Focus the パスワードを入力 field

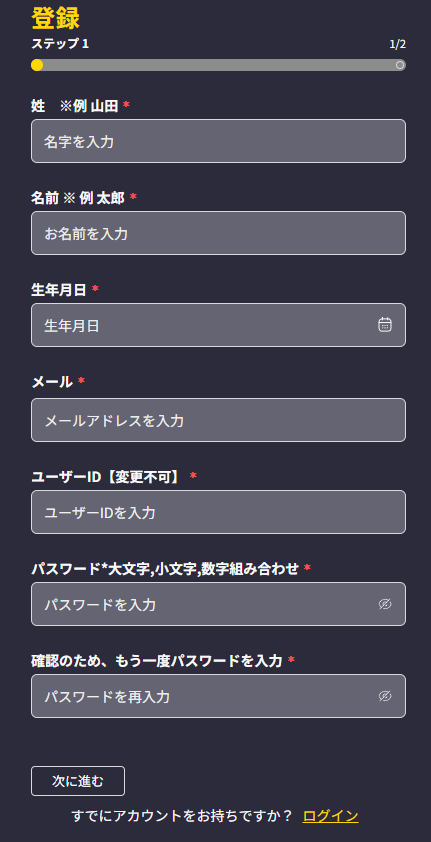click(218, 604)
